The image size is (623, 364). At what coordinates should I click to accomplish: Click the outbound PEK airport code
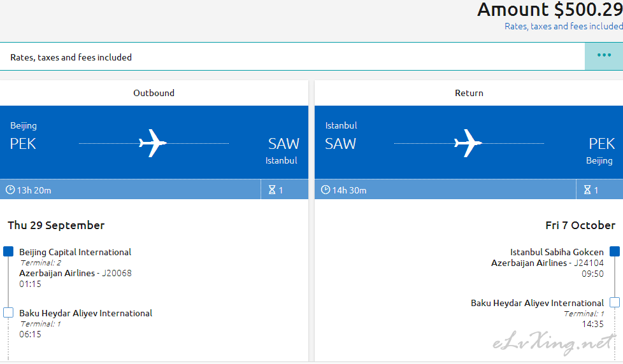[23, 144]
